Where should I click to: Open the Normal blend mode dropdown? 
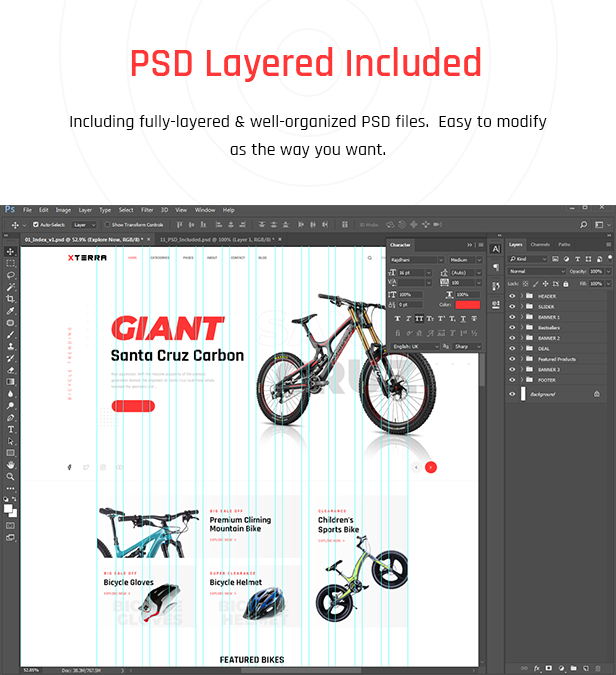tap(537, 271)
